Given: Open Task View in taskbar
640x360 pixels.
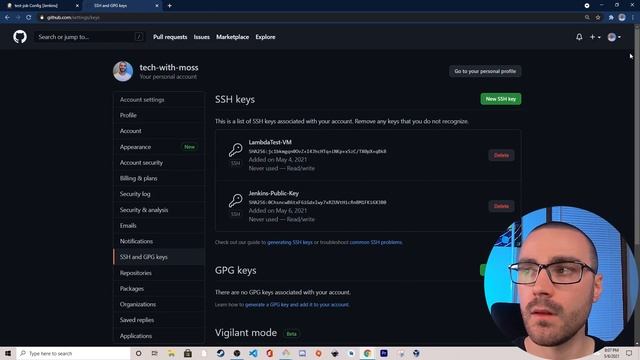Looking at the screenshot, I should (x=155, y=353).
